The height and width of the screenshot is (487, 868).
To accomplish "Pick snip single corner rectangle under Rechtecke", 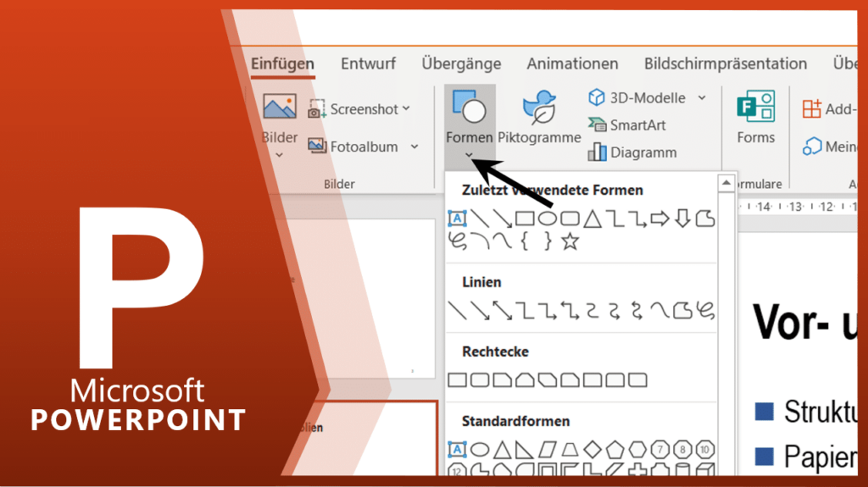I will [x=502, y=380].
